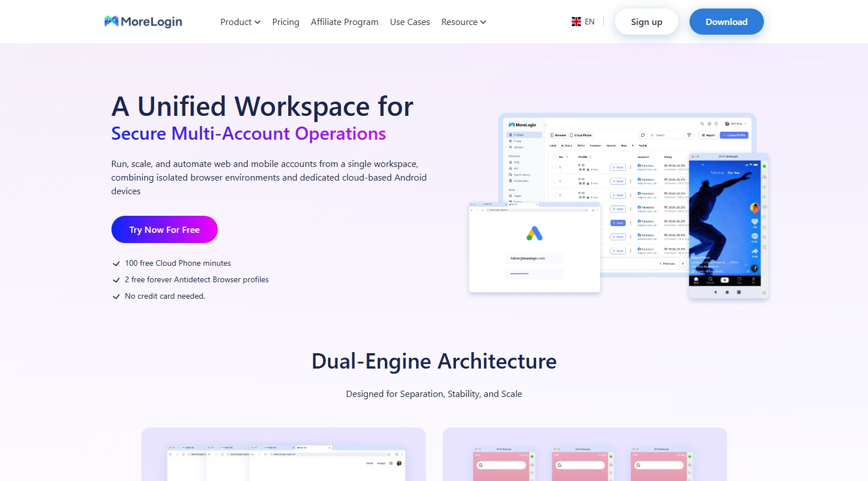Select the text '100 free Cloud Phone minutes'
868x481 pixels.
[x=178, y=263]
